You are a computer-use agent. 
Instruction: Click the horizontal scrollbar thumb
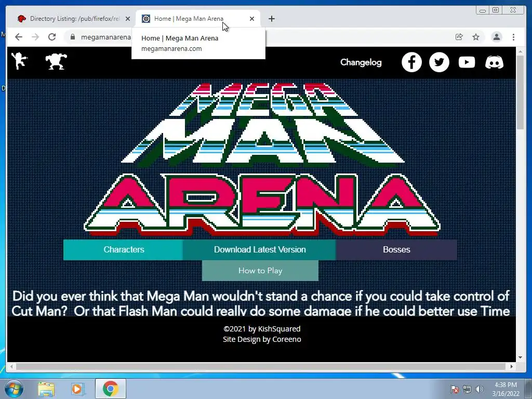pyautogui.click(x=261, y=366)
